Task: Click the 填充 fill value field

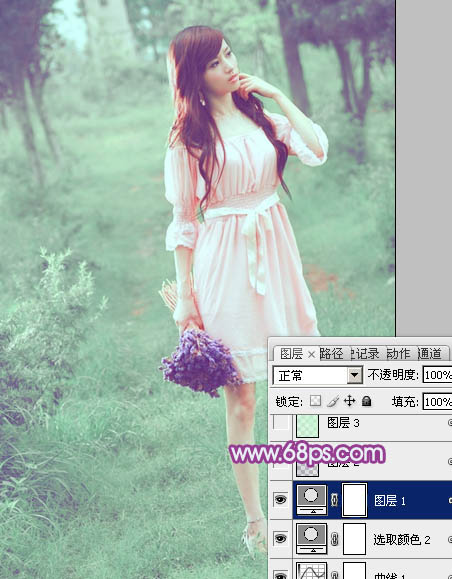Action: pyautogui.click(x=437, y=401)
